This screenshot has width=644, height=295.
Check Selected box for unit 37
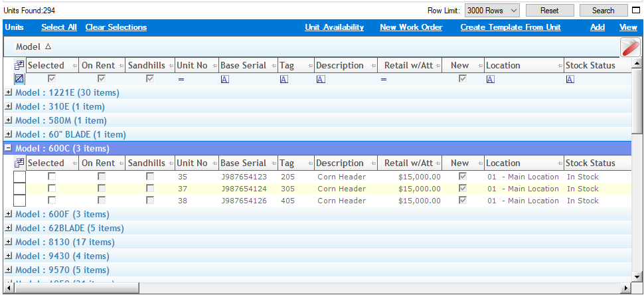click(x=52, y=189)
